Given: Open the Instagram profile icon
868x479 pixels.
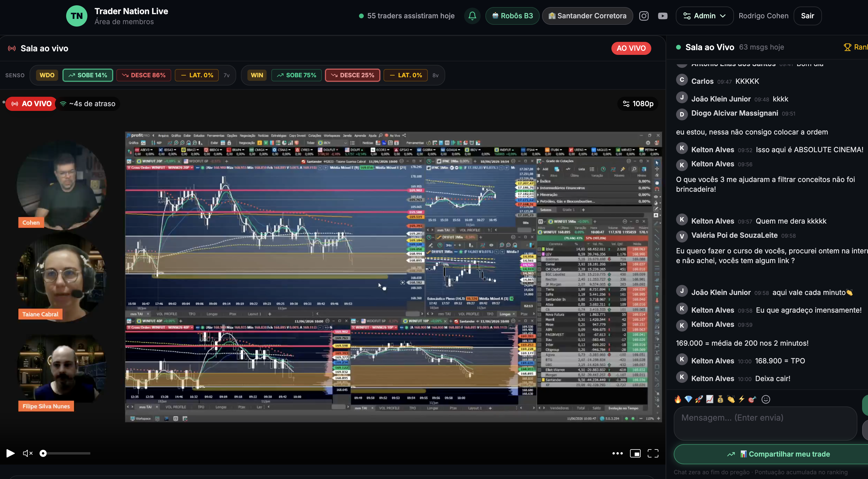Looking at the screenshot, I should point(644,16).
